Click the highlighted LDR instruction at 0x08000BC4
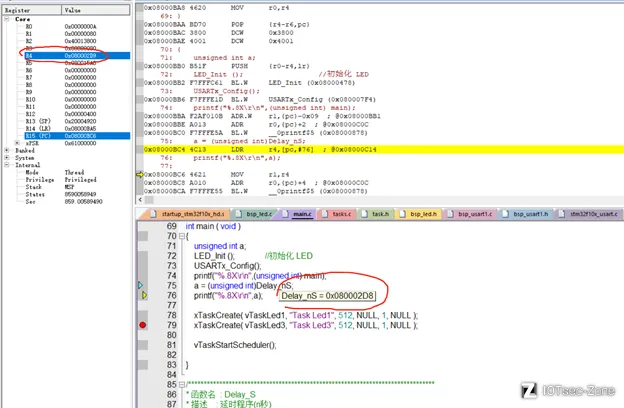 point(383,150)
